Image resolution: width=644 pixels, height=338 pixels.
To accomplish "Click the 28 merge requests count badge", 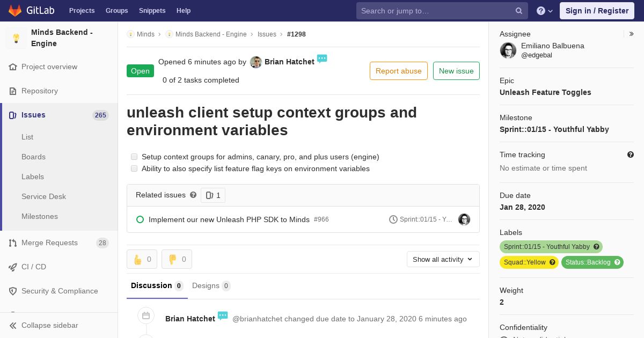I will point(102,243).
